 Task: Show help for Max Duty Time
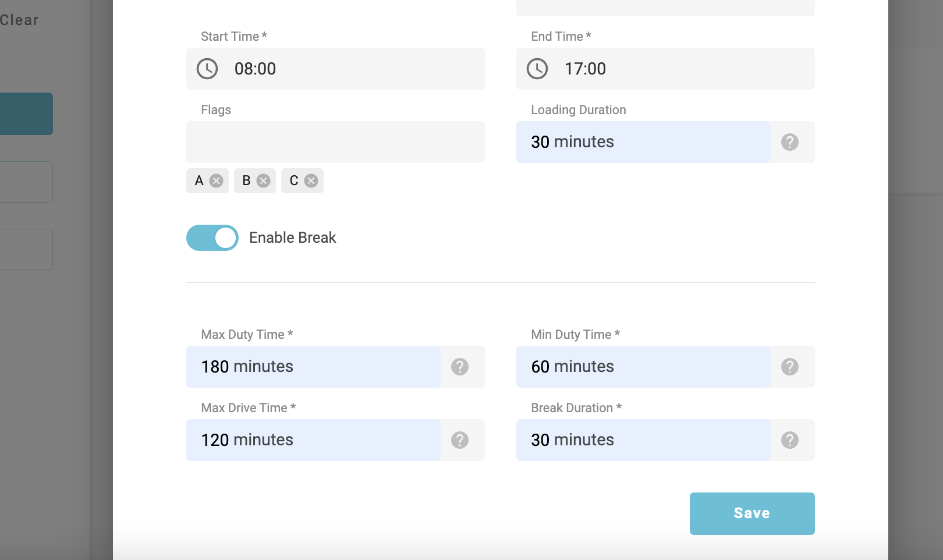coord(460,367)
